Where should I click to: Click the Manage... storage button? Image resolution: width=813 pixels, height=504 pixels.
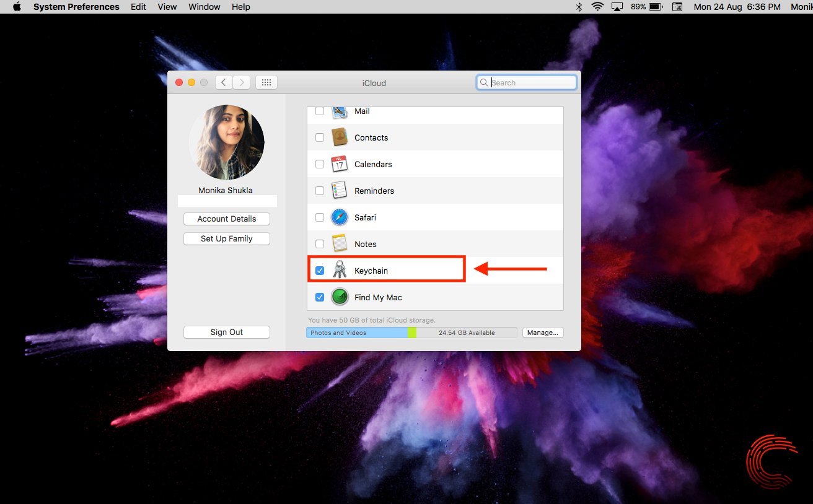pos(543,332)
